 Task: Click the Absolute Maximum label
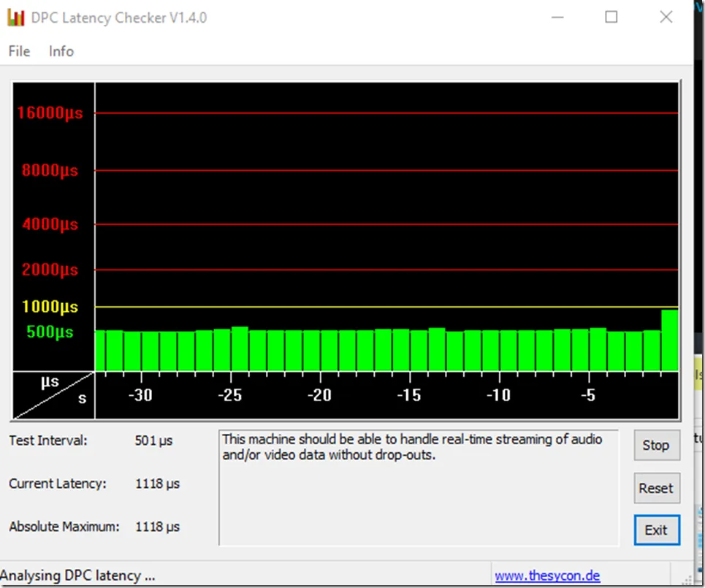coord(64,527)
